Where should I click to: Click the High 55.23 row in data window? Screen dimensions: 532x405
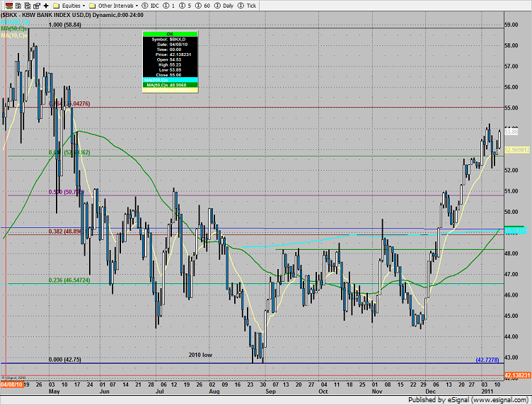coord(170,65)
